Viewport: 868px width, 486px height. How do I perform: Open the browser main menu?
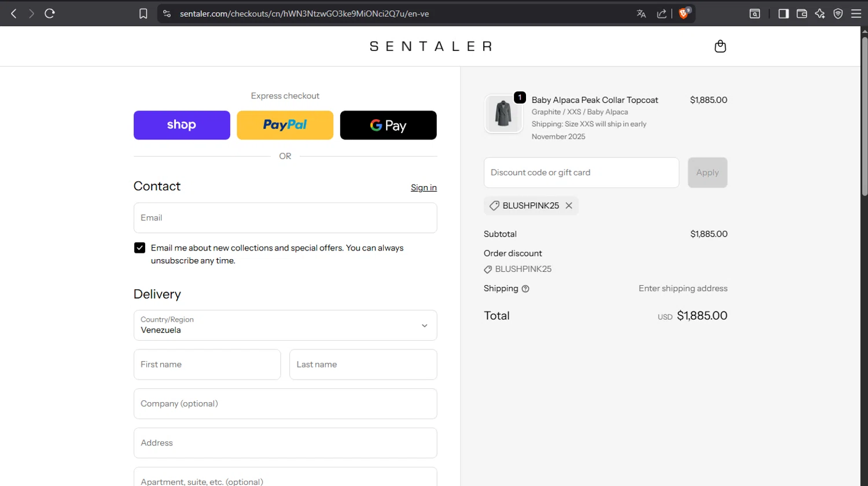[x=856, y=14]
